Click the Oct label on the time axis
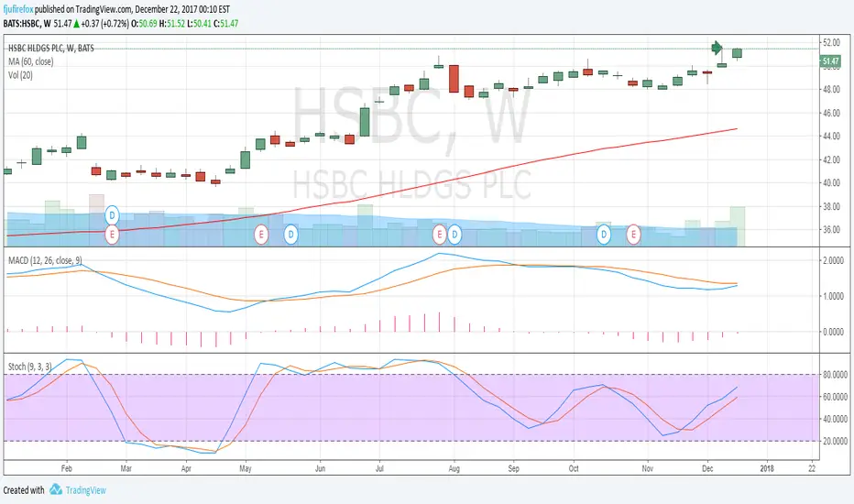Viewport: 854px width, 504px height. coord(574,468)
